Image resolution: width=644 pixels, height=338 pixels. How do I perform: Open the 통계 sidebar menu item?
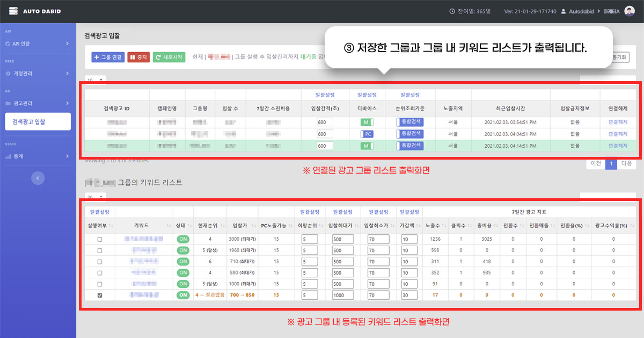tap(38, 156)
